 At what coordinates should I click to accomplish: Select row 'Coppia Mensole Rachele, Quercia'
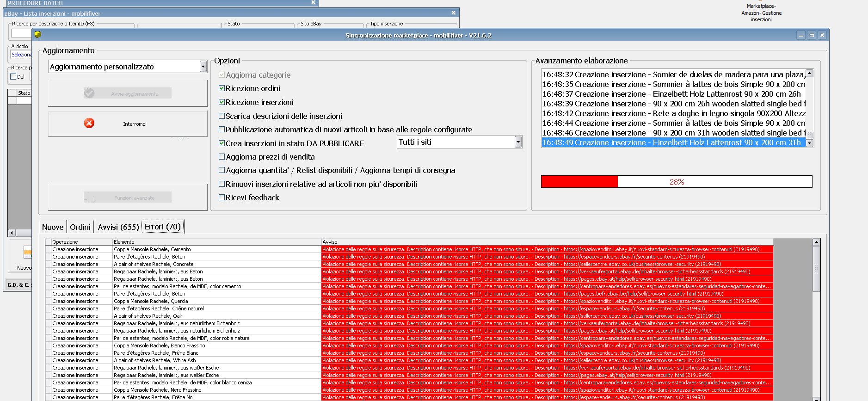(409, 301)
